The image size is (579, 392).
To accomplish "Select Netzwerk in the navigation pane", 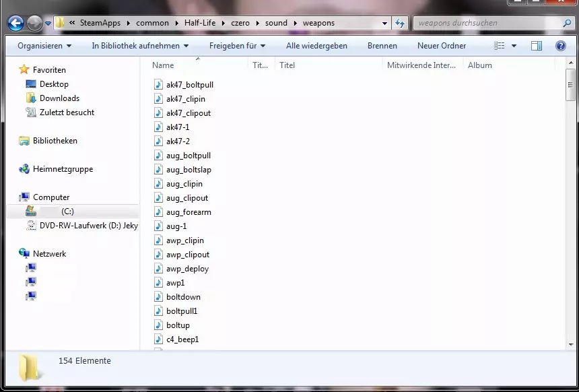I will pyautogui.click(x=49, y=254).
